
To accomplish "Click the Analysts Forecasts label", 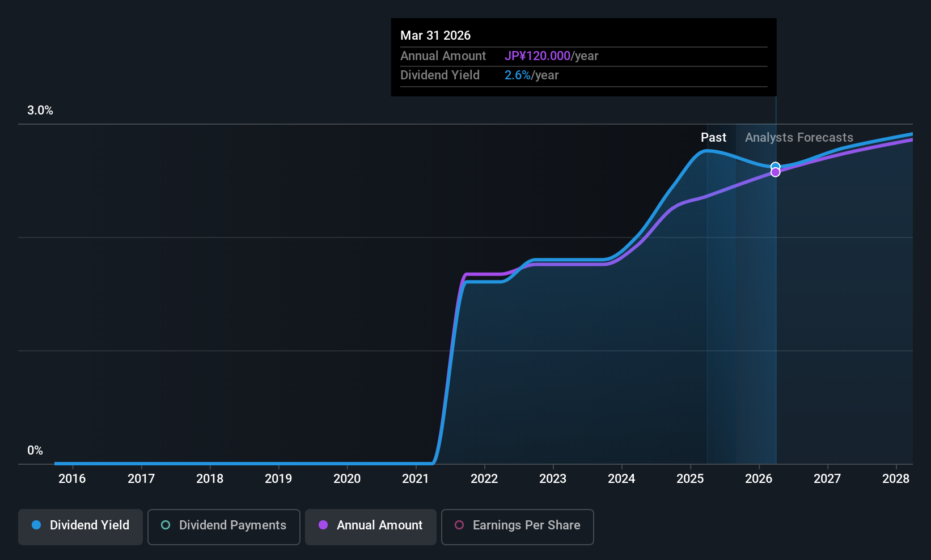I will 799,138.
